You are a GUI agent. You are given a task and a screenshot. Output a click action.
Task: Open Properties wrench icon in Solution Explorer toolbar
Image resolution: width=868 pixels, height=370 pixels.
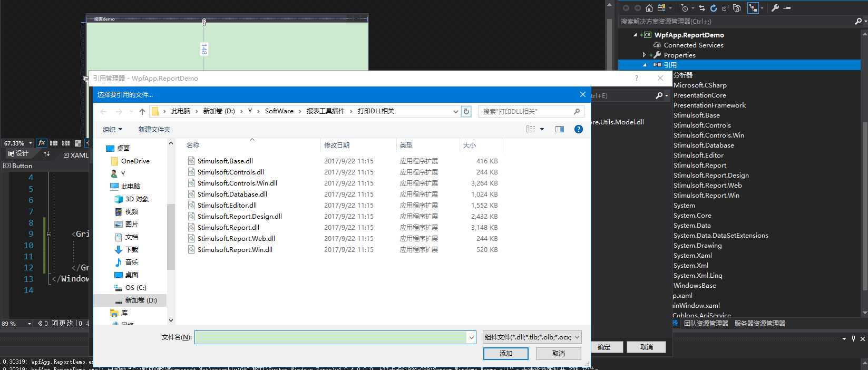pyautogui.click(x=775, y=8)
